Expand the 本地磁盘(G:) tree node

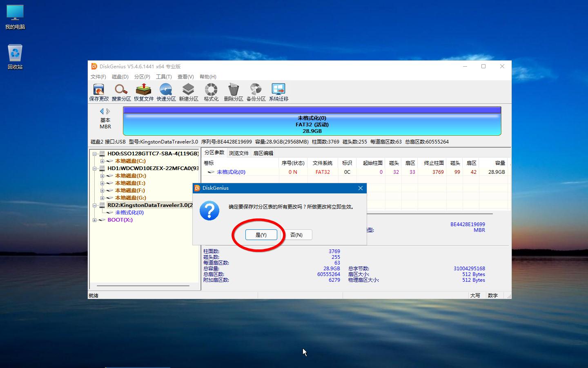click(102, 198)
